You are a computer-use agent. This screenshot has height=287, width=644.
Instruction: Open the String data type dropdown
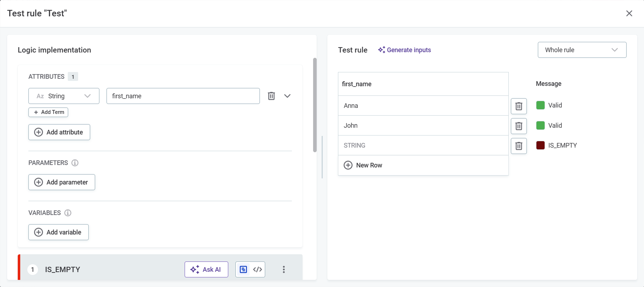(x=64, y=96)
